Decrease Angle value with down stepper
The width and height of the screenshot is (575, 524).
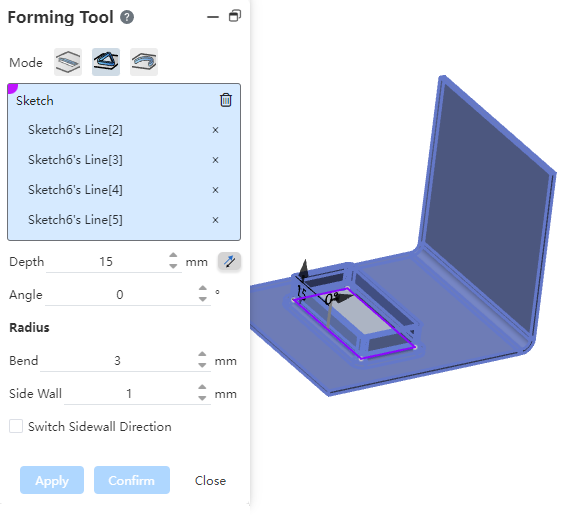[202, 299]
